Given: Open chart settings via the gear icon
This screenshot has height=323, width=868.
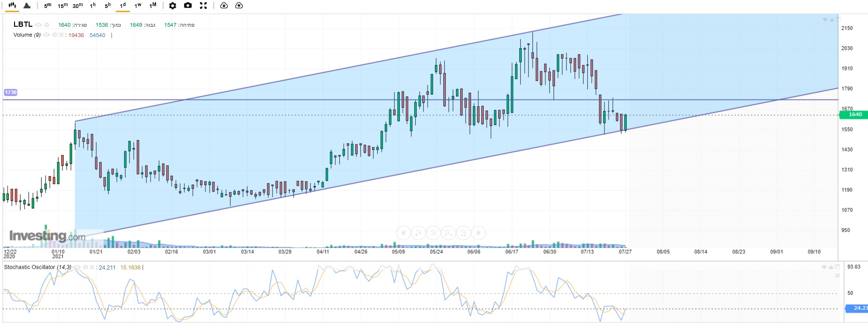Looking at the screenshot, I should click(x=172, y=6).
